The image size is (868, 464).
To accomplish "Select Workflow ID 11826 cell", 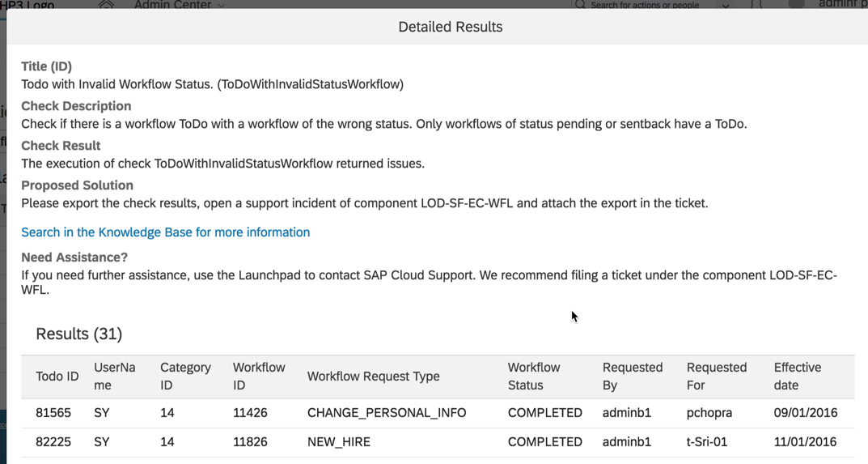I will coord(250,442).
